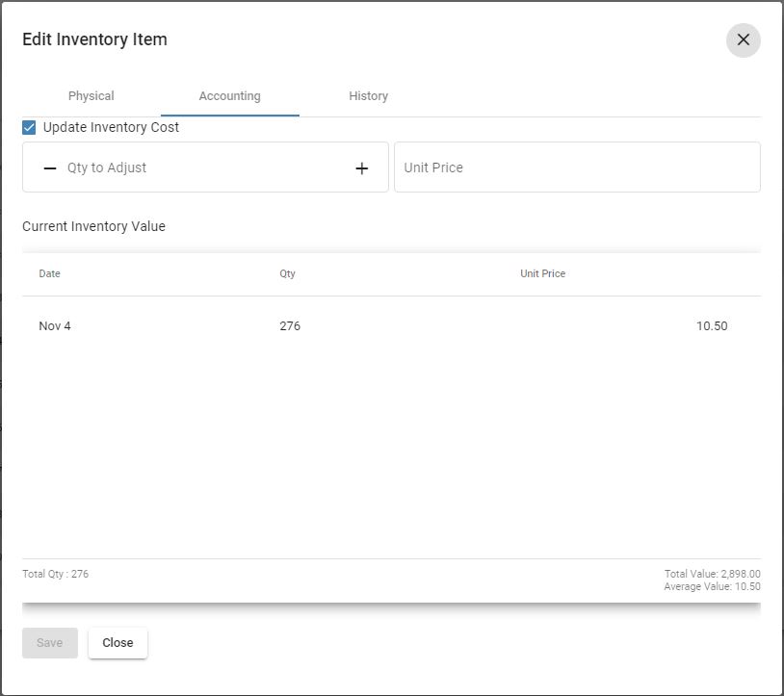Open the History tab
Screen dimensions: 784x696
[x=368, y=96]
